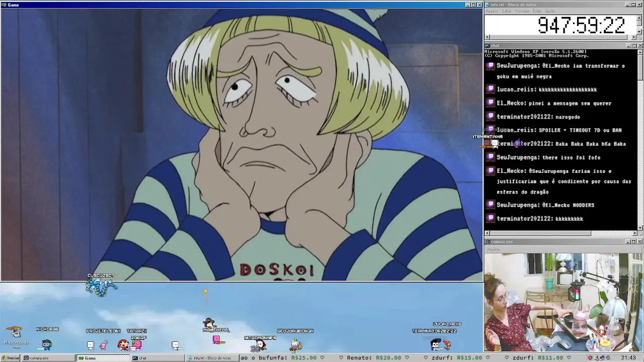
Task: Click SPOILER = TIMEOUT 7D ou BAN message
Action: coord(580,130)
